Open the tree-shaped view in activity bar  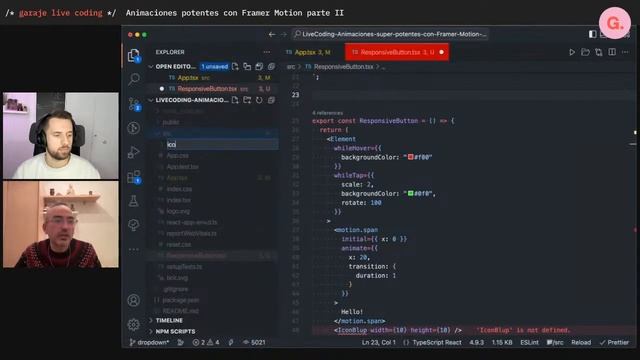[133, 225]
